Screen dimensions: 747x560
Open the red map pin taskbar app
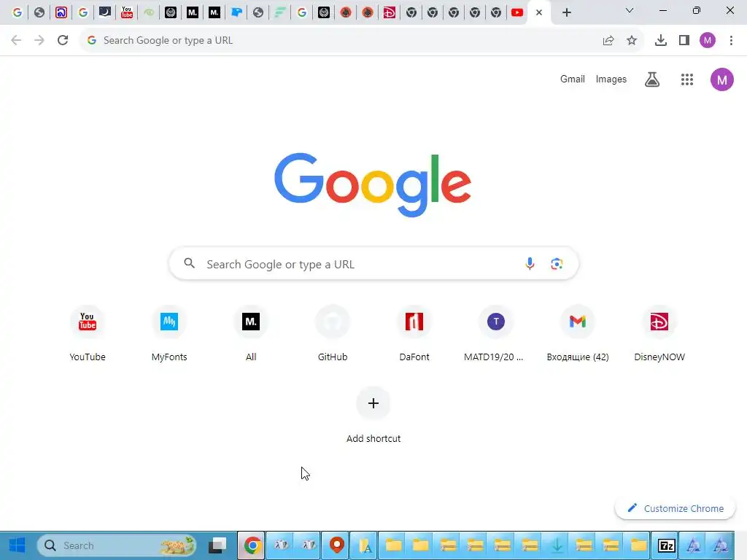pyautogui.click(x=337, y=545)
